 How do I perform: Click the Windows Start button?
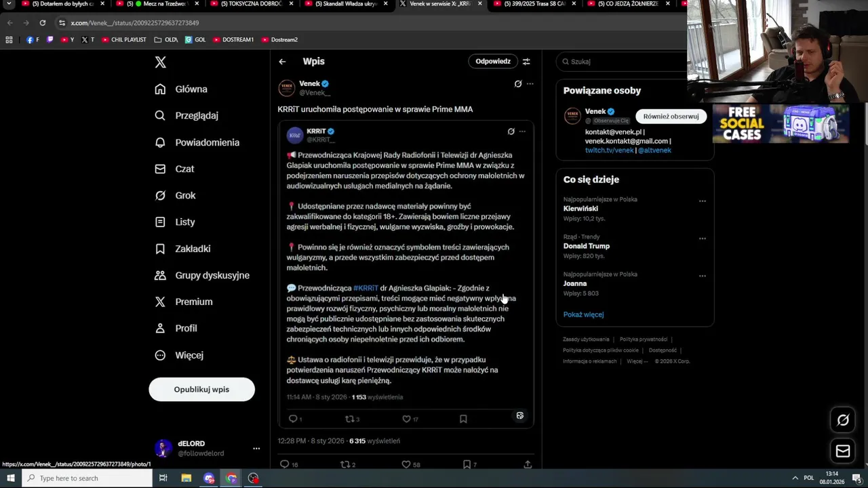(10, 479)
